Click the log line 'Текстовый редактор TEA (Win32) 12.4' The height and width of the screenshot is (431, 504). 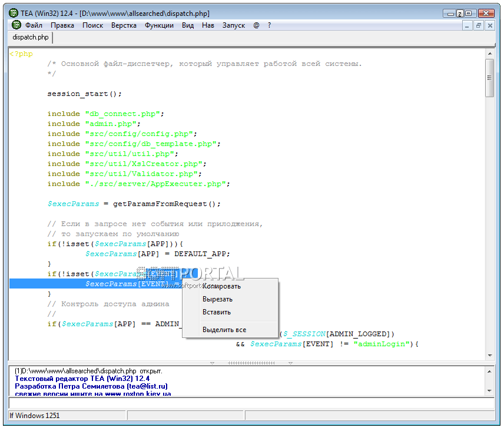coord(82,379)
